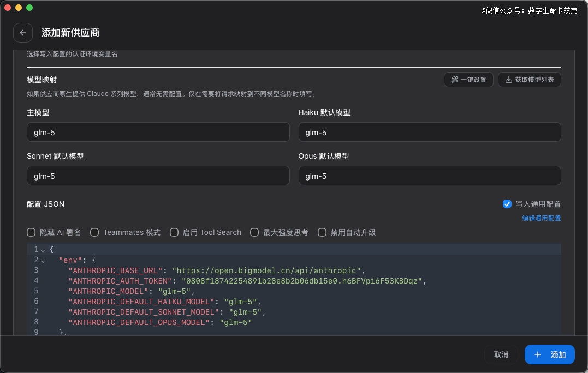588x373 pixels.
Task: Collapse the JSON root object on line 1
Action: click(x=43, y=250)
